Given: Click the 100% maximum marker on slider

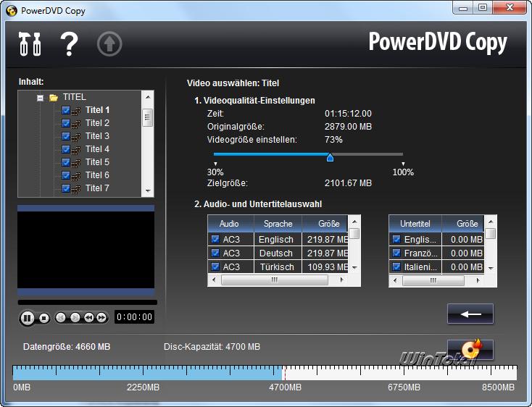Looking at the screenshot, I should click(403, 164).
